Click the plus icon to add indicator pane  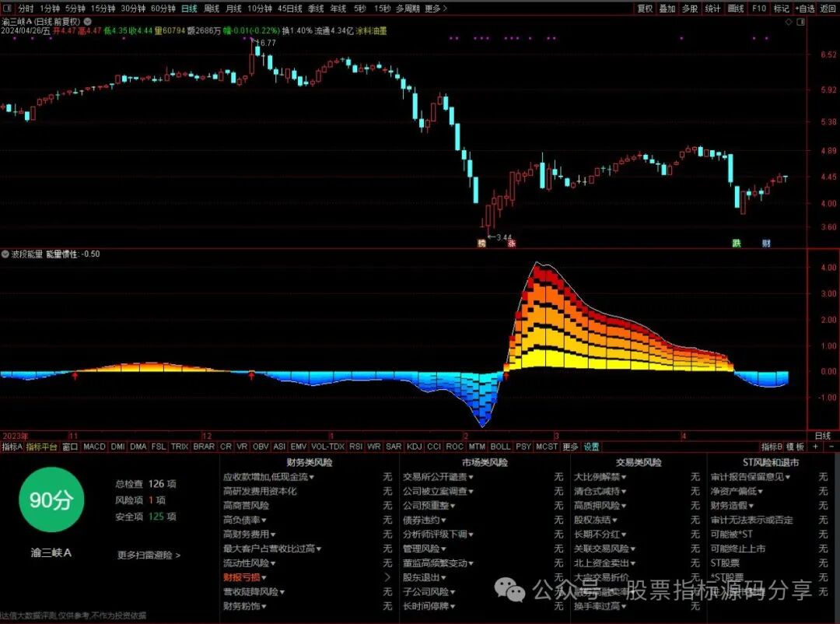pos(816,447)
